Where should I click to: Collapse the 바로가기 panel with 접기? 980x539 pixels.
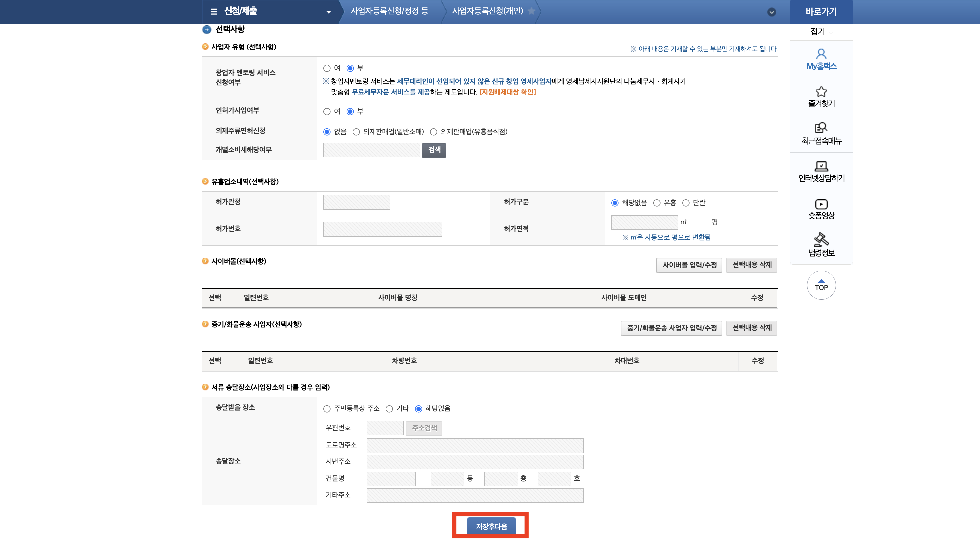821,32
